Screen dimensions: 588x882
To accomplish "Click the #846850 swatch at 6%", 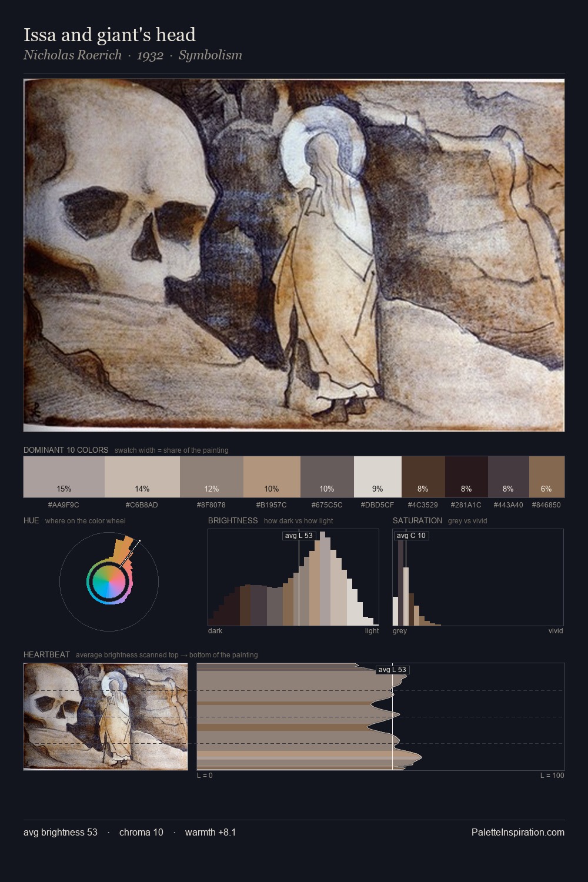I will tap(547, 477).
